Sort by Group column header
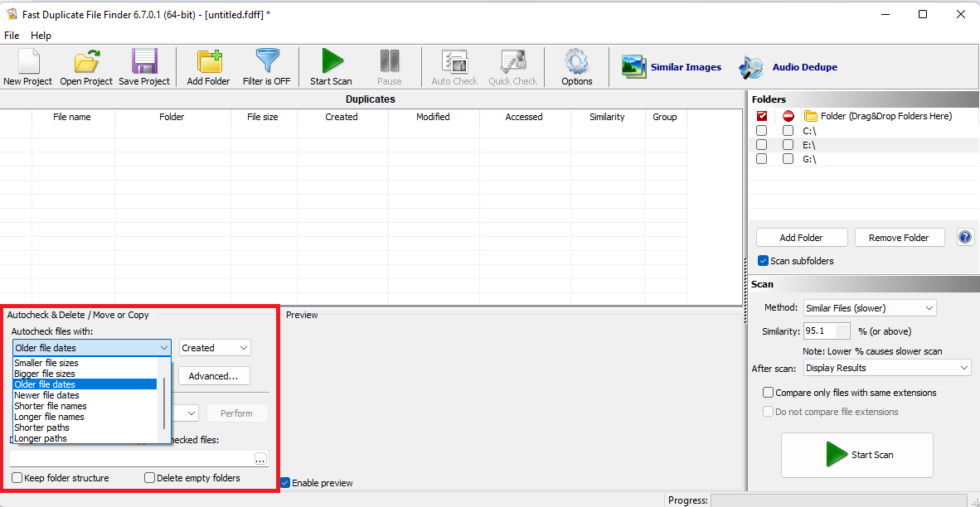 click(666, 117)
